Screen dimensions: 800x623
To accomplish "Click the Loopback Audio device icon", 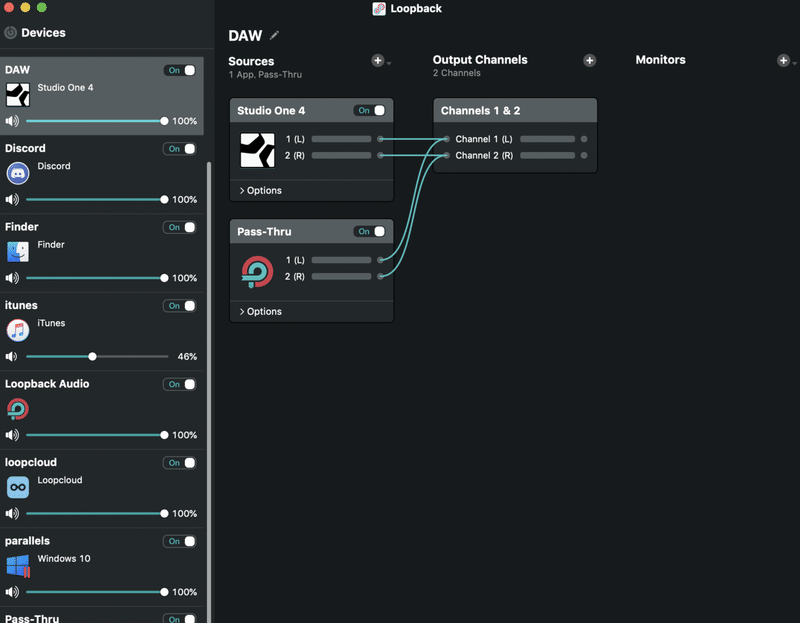I will [x=18, y=409].
